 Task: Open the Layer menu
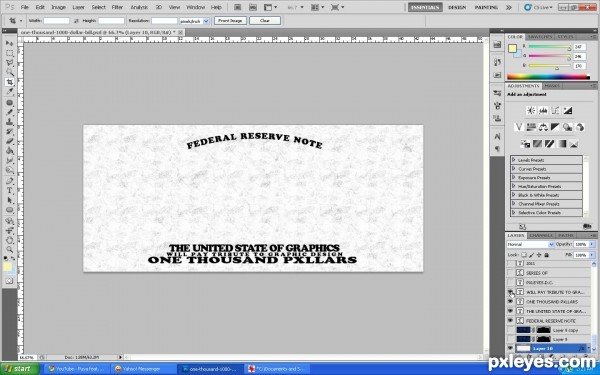coord(78,7)
